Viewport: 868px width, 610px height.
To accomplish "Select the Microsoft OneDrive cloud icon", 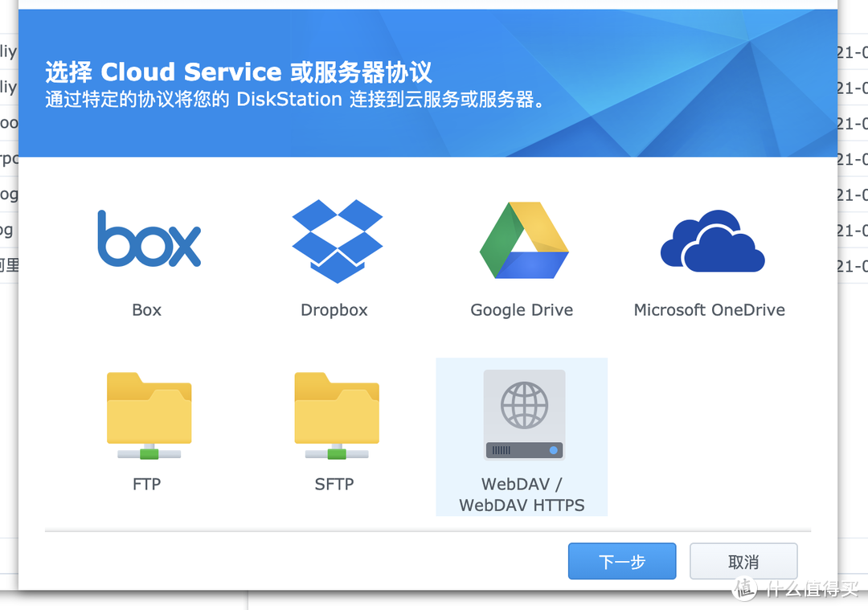I will 712,241.
